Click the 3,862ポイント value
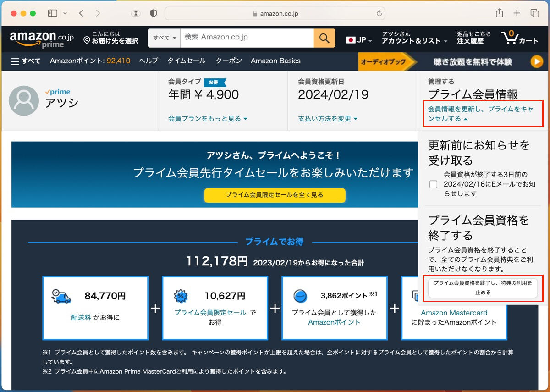The width and height of the screenshot is (550, 392). pos(344,296)
